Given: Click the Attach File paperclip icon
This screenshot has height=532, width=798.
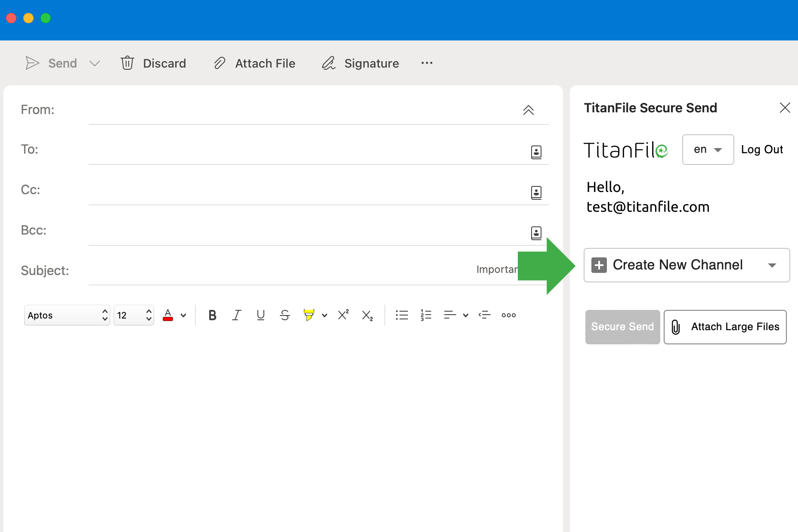Looking at the screenshot, I should (x=220, y=63).
